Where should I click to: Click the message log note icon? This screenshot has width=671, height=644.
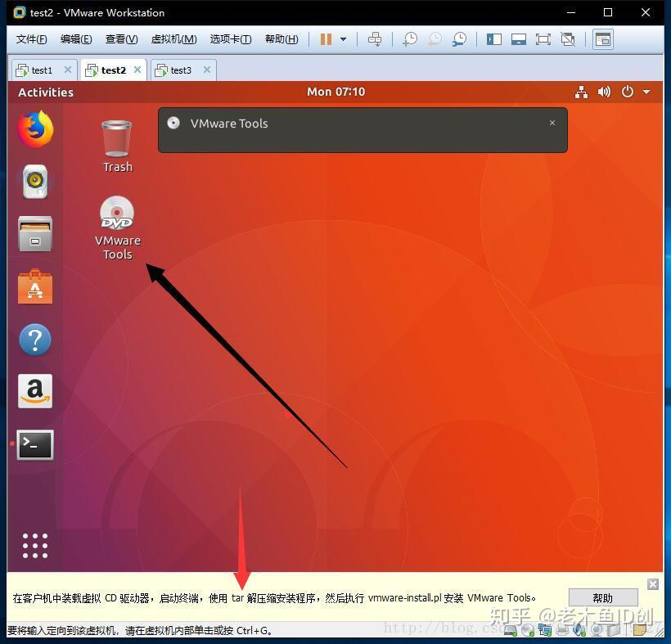click(640, 629)
